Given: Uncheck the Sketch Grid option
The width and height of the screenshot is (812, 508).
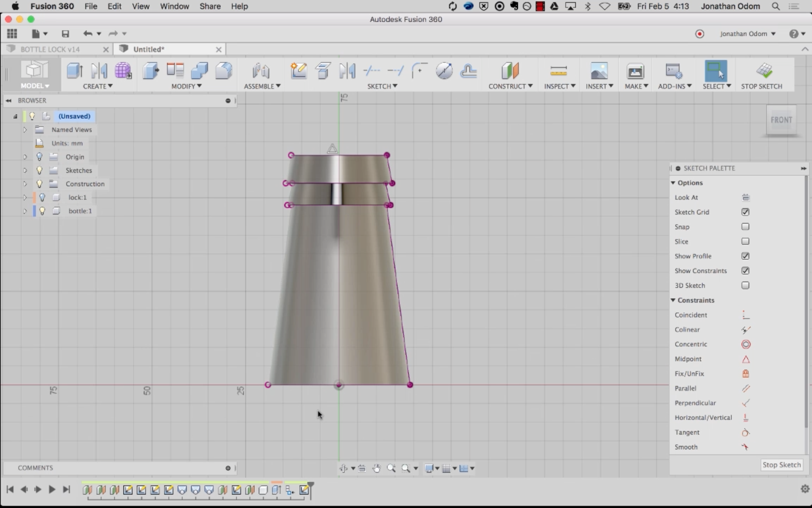Looking at the screenshot, I should (x=745, y=212).
